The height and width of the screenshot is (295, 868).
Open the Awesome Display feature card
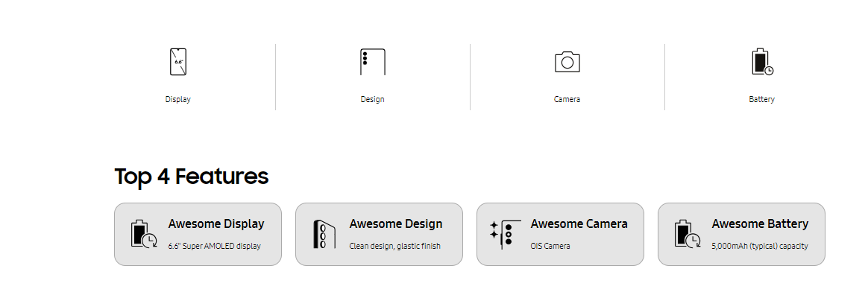198,234
